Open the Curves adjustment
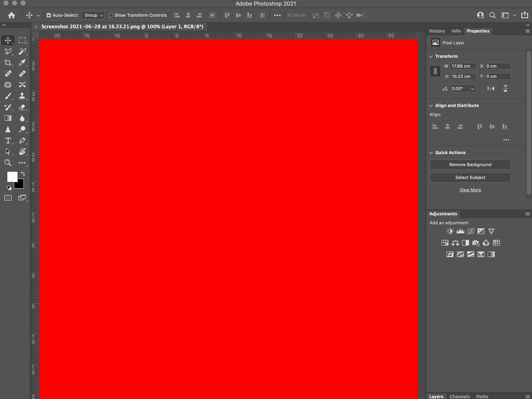 click(471, 231)
